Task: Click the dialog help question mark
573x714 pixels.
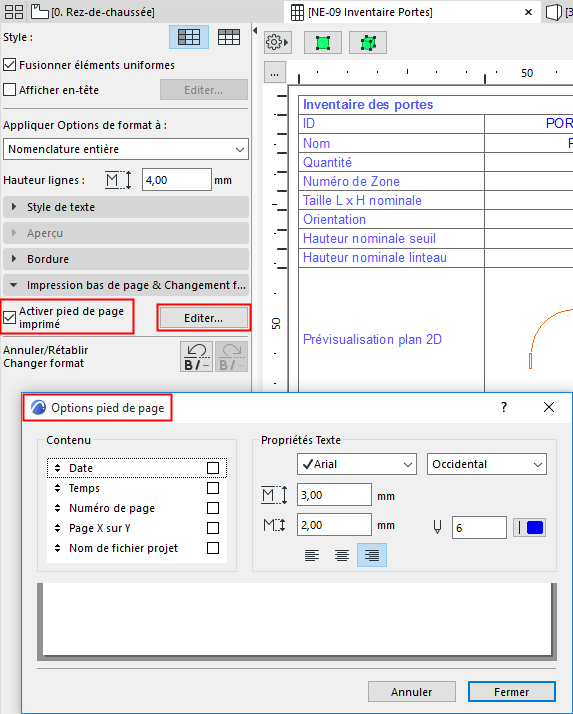Action: pos(504,407)
